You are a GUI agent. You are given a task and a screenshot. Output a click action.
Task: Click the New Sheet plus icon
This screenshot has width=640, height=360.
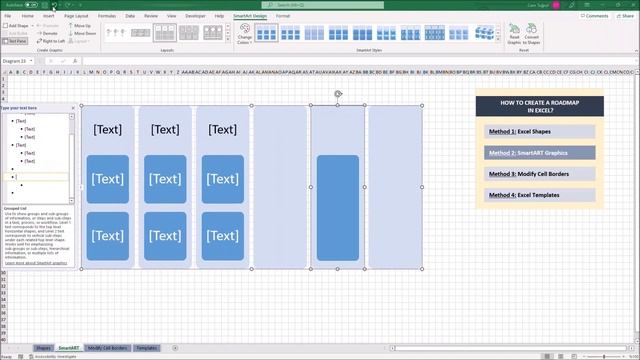click(175, 348)
